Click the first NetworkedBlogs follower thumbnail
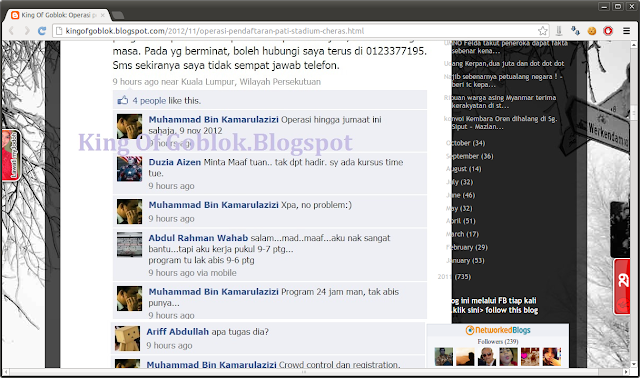The height and width of the screenshot is (378, 640). coord(444,356)
